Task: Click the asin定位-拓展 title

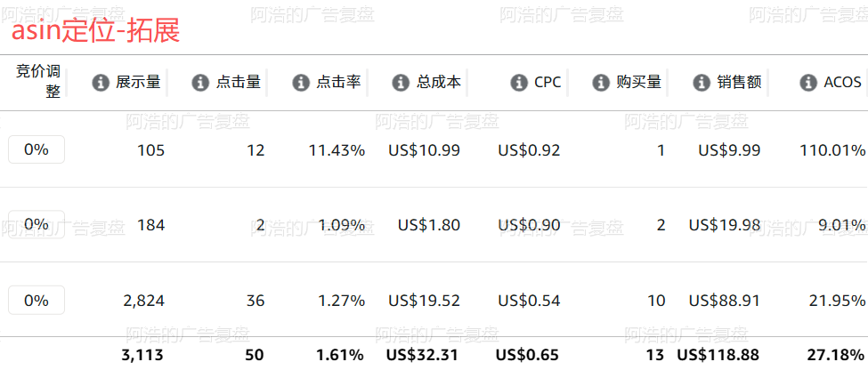Action: click(x=96, y=31)
